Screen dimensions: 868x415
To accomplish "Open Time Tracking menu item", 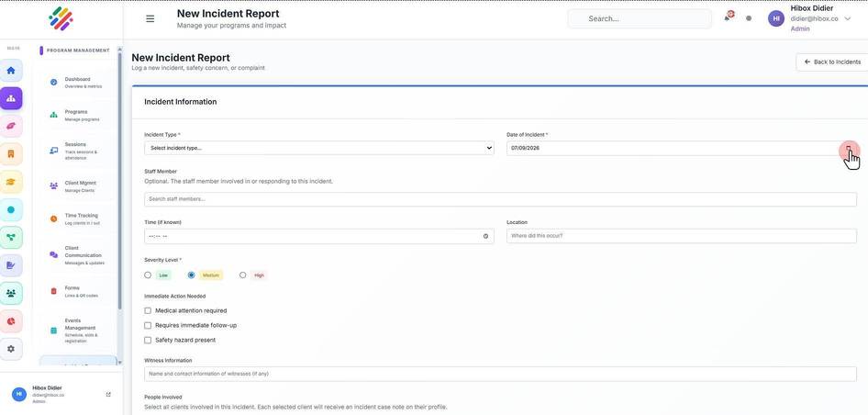I will point(79,219).
